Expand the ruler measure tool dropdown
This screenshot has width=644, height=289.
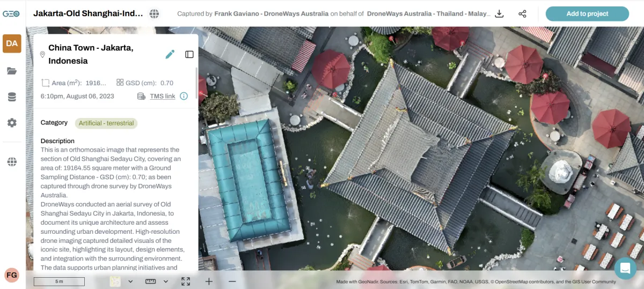pos(166,281)
